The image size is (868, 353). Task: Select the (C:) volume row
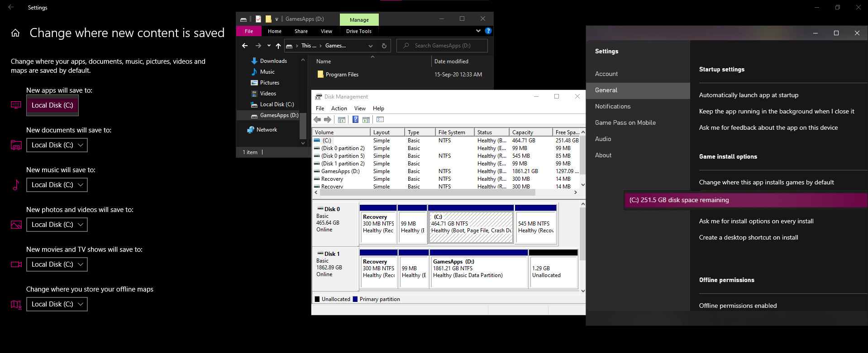pyautogui.click(x=446, y=141)
